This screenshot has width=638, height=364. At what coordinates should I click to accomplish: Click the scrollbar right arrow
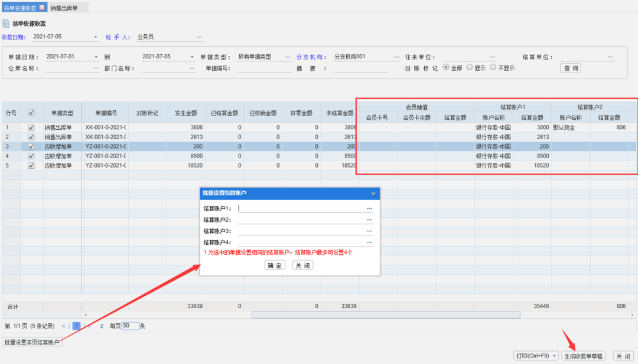click(632, 315)
